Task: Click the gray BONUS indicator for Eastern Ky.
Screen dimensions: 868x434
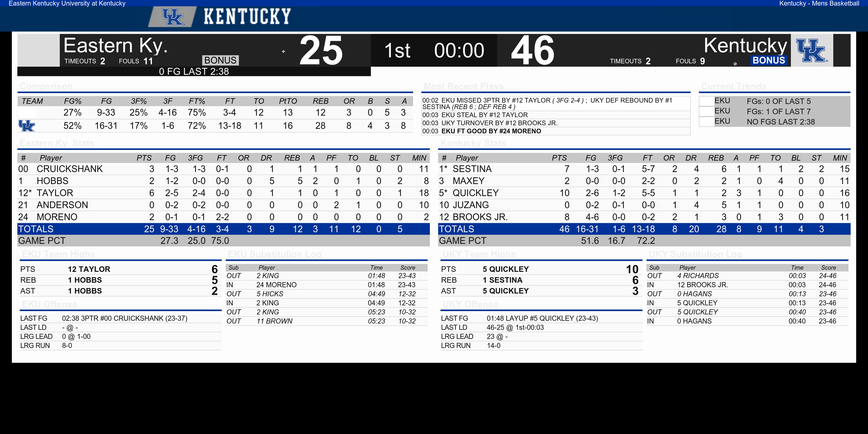Action: pos(220,60)
